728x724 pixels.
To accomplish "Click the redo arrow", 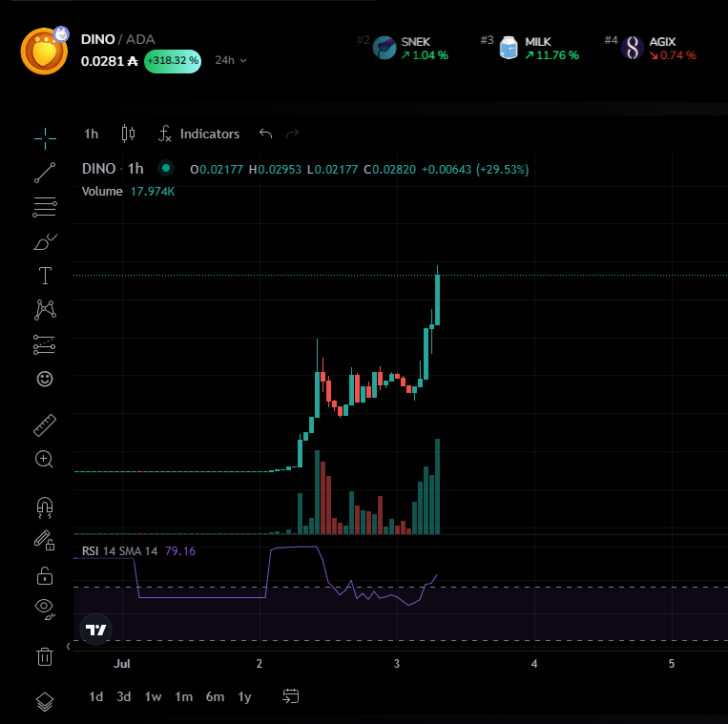I will pos(292,134).
